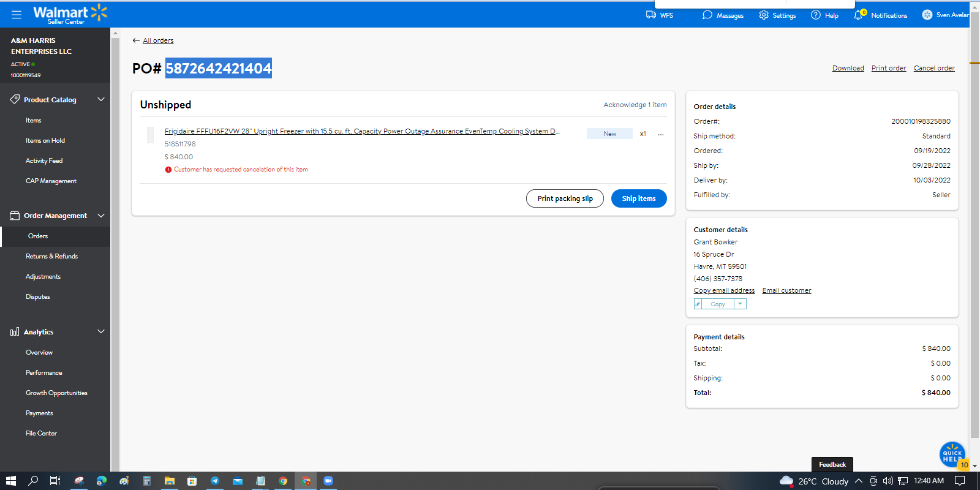Open the hamburger navigation menu

pyautogui.click(x=17, y=15)
